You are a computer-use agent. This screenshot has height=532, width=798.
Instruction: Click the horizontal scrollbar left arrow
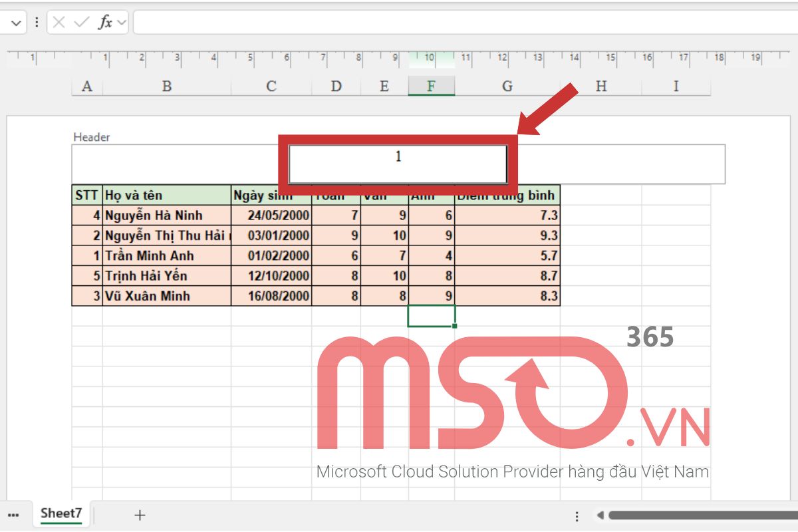point(600,515)
